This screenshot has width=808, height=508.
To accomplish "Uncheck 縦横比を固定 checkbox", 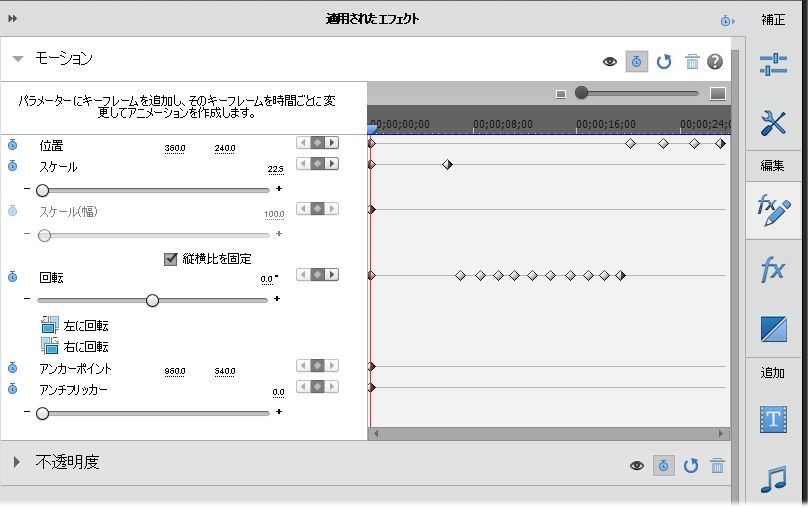I will (x=170, y=259).
